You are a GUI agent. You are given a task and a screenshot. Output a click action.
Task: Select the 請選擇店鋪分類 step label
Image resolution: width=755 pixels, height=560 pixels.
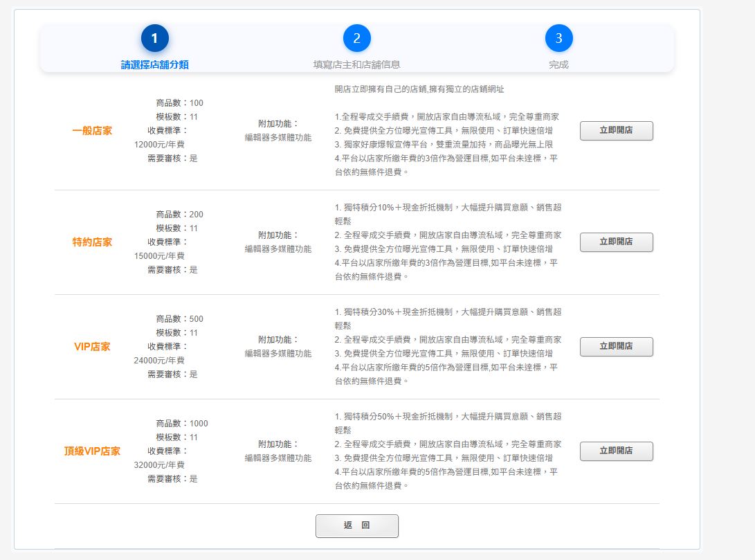click(x=154, y=64)
